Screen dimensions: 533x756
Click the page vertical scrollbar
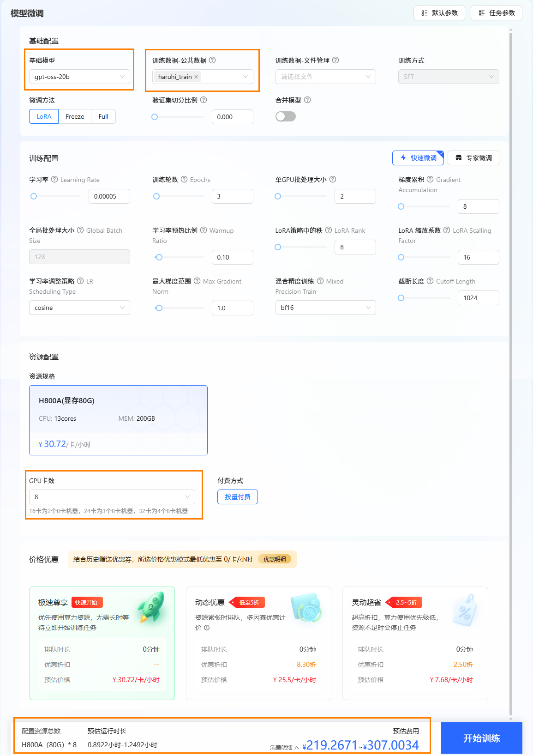click(x=511, y=373)
